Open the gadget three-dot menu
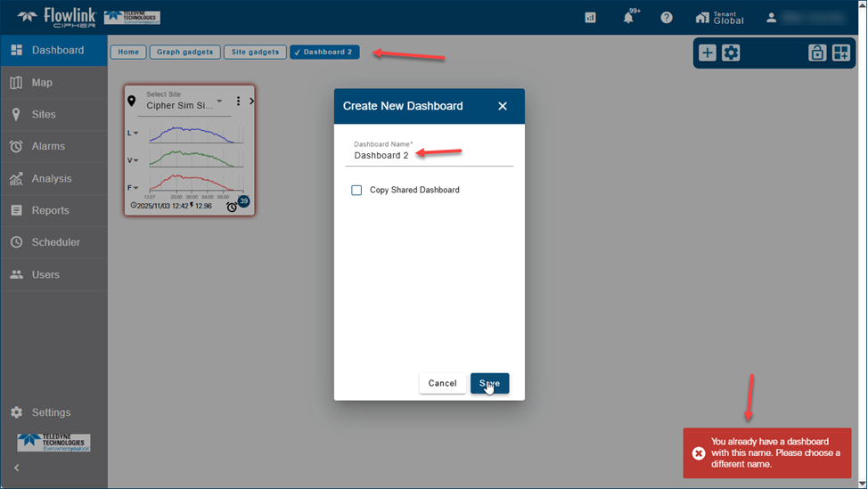This screenshot has height=489, width=868. 239,102
